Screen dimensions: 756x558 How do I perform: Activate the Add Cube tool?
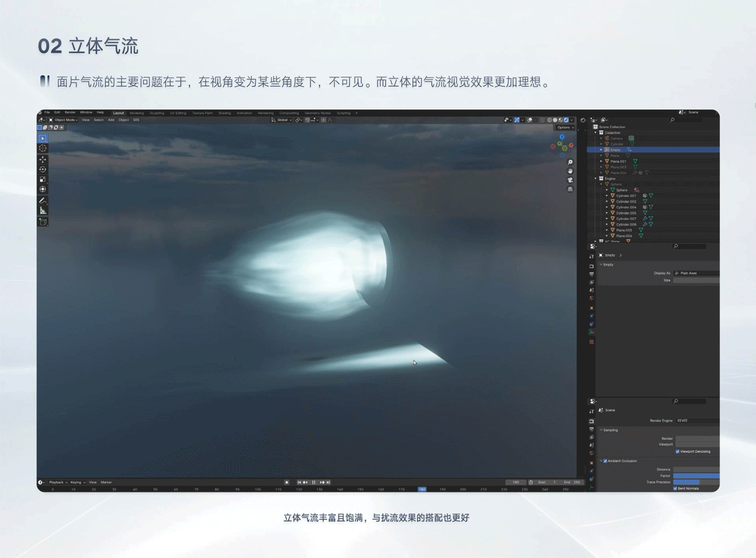point(43,222)
